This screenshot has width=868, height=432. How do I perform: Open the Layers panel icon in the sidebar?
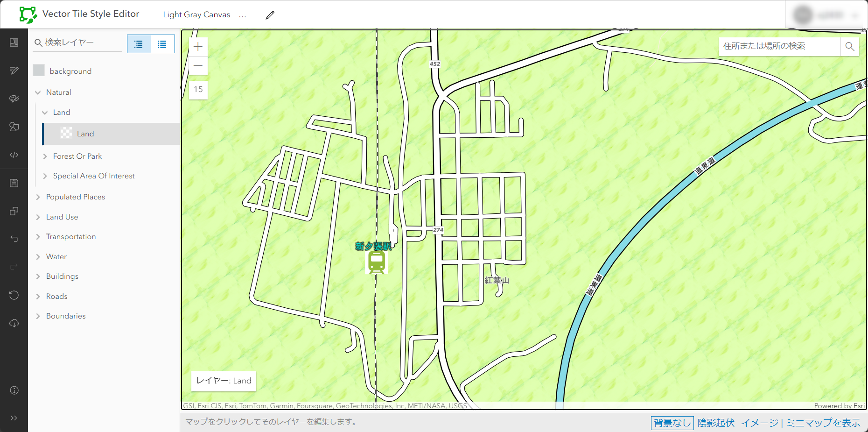coord(14,42)
